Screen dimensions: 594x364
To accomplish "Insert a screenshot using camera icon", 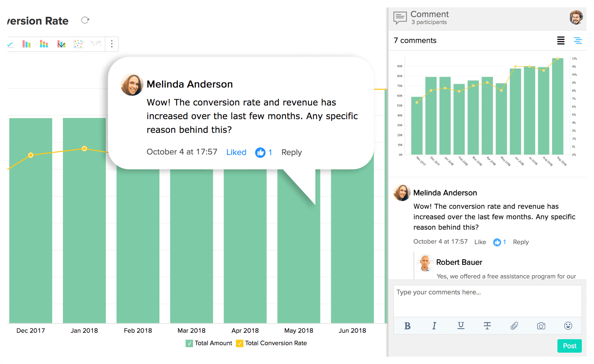I will pos(541,326).
